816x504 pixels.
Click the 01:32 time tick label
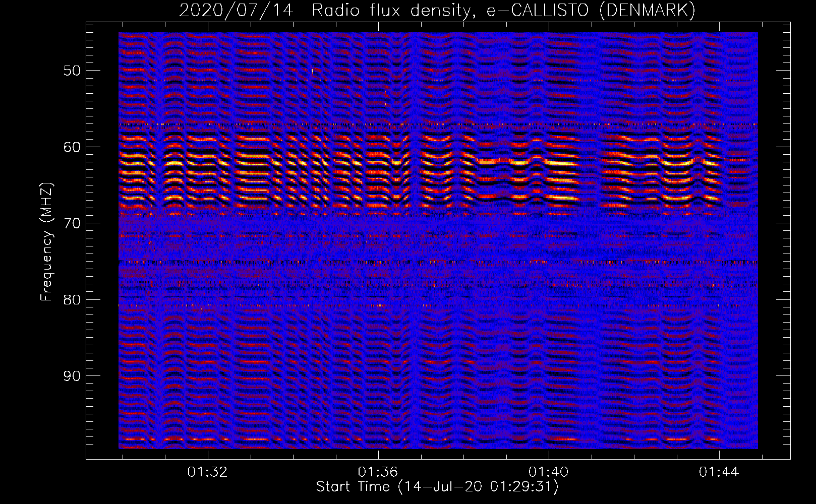207,472
